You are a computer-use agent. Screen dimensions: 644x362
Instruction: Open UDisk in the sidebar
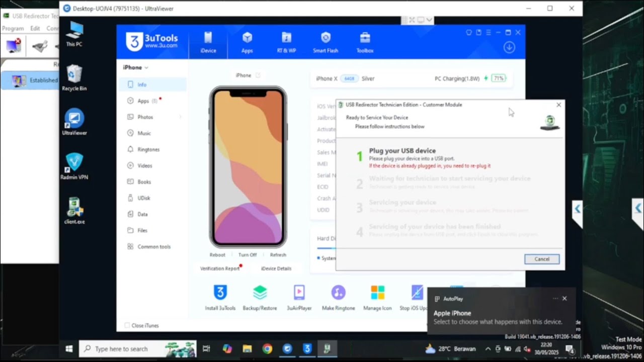(x=153, y=198)
